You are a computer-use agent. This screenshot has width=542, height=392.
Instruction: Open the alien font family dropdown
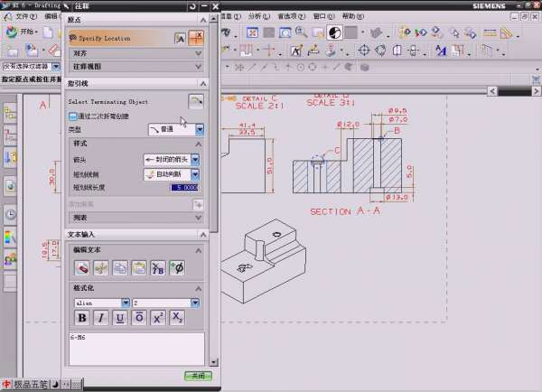124,303
